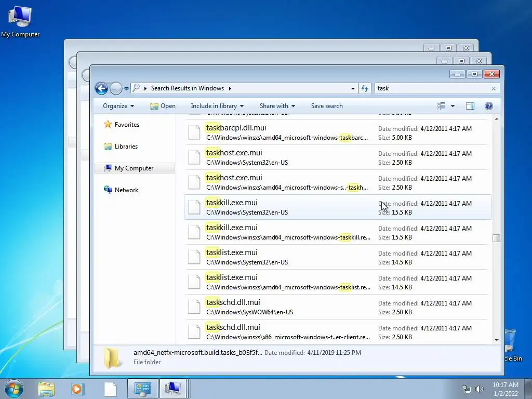The height and width of the screenshot is (399, 532).
Task: Click the volume speaker tray icon
Action: pyautogui.click(x=480, y=389)
